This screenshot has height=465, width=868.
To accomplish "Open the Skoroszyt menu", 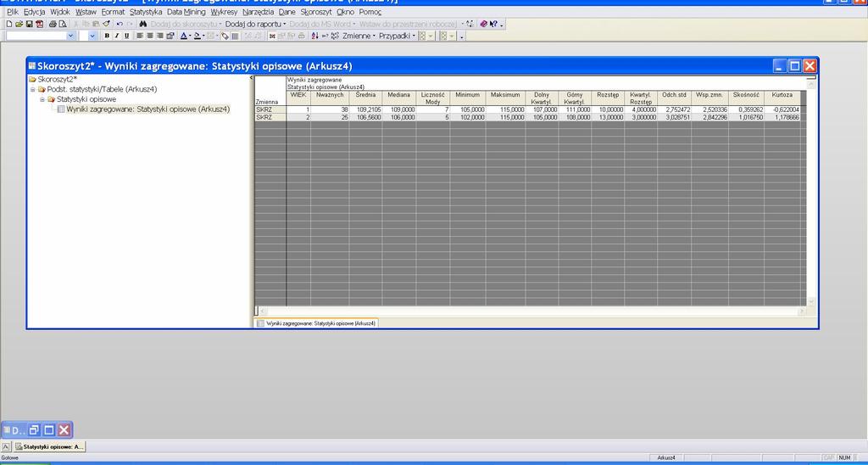I will (x=316, y=12).
